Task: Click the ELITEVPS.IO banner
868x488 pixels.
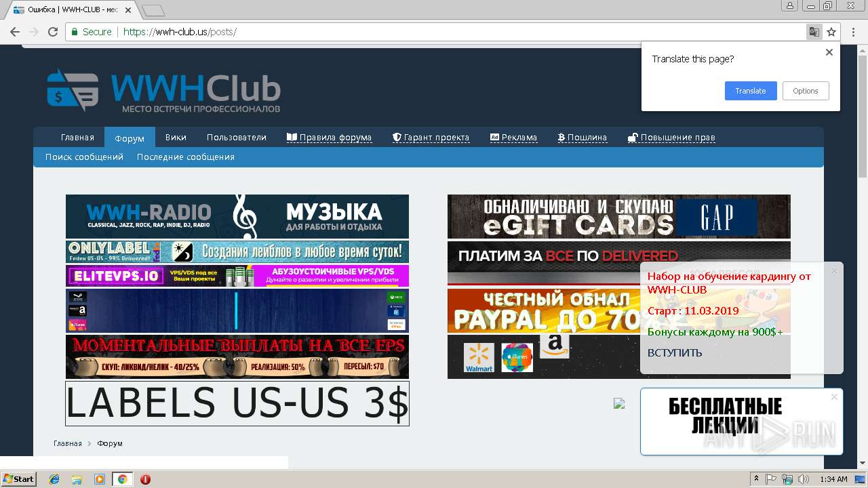Action: coord(237,276)
